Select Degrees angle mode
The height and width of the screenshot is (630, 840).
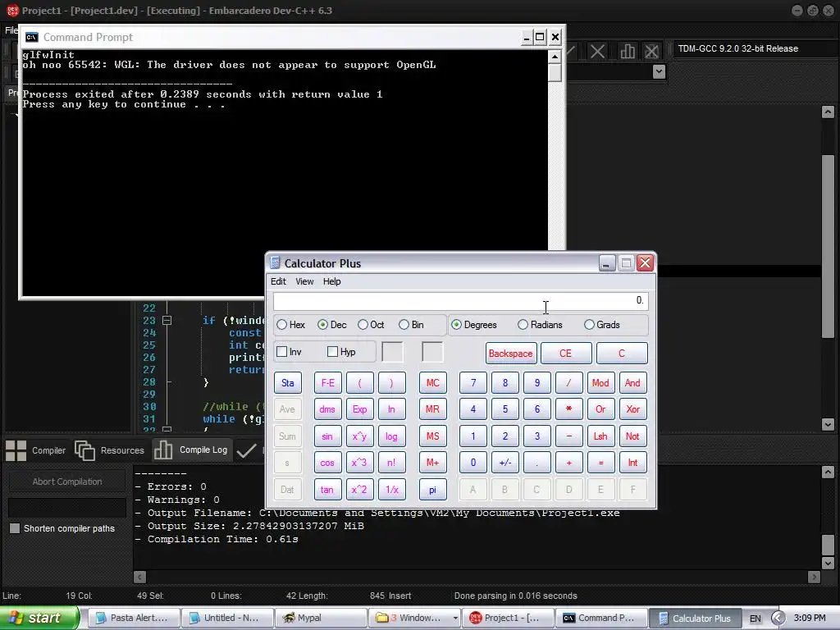pos(456,325)
